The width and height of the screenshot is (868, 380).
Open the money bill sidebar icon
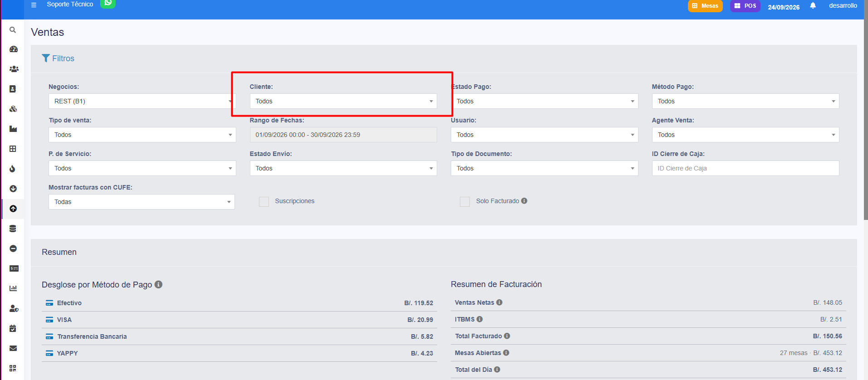click(x=14, y=268)
